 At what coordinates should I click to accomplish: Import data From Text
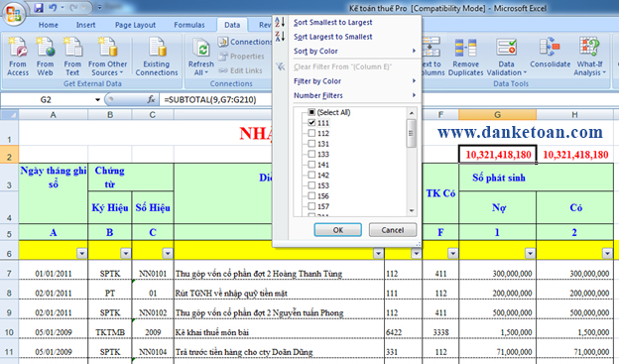[72, 57]
